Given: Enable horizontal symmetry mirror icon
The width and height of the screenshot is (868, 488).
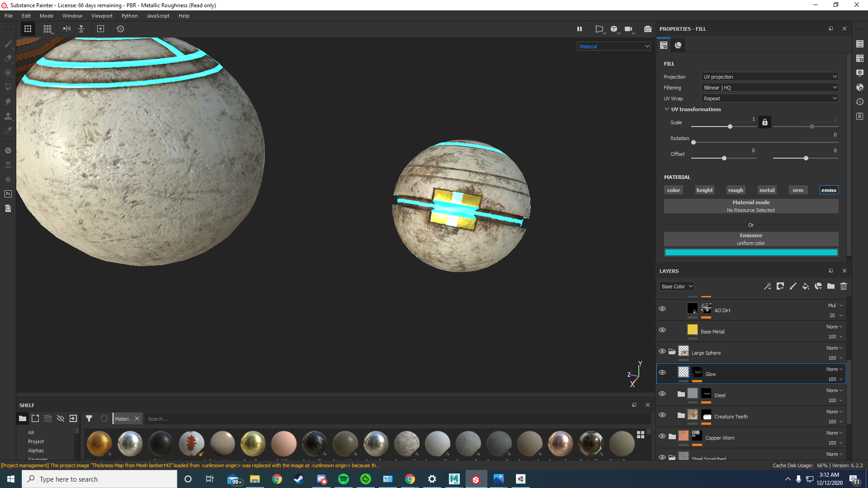Looking at the screenshot, I should coord(67,29).
